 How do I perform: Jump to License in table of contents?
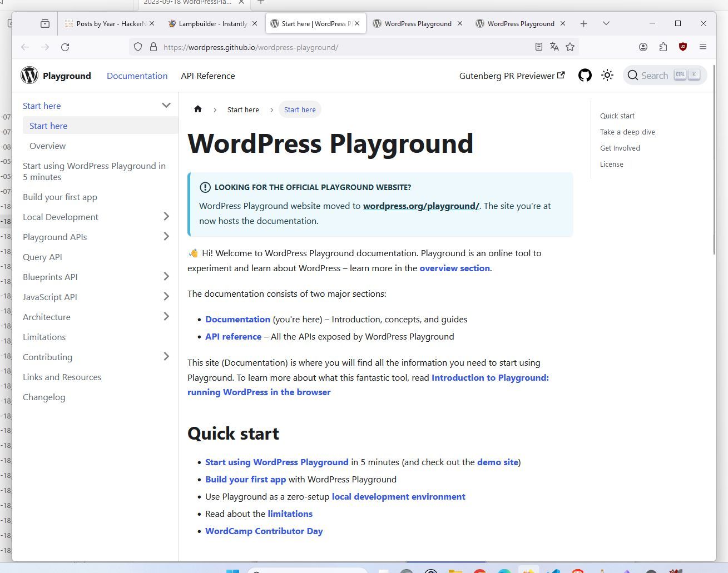click(612, 164)
